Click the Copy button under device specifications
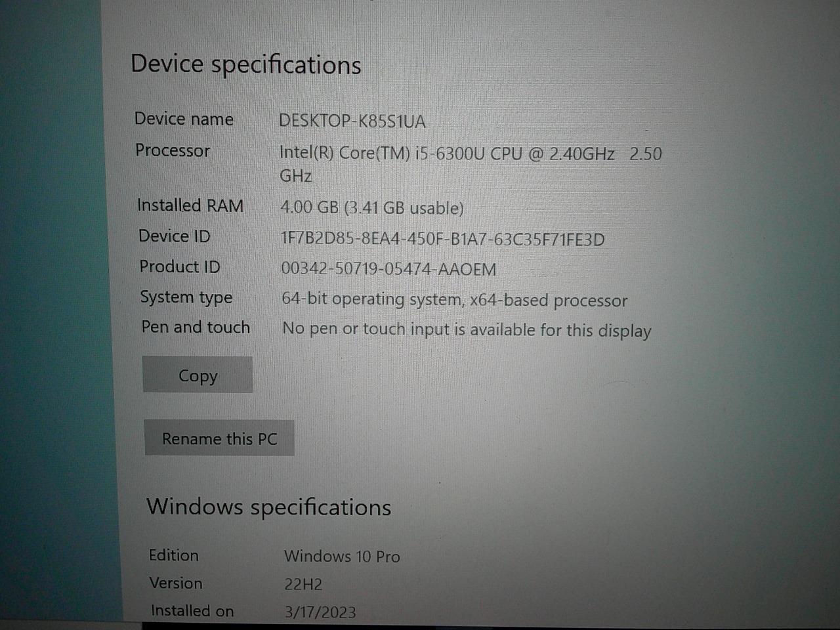Screen dimensions: 840x630 pyautogui.click(x=198, y=375)
